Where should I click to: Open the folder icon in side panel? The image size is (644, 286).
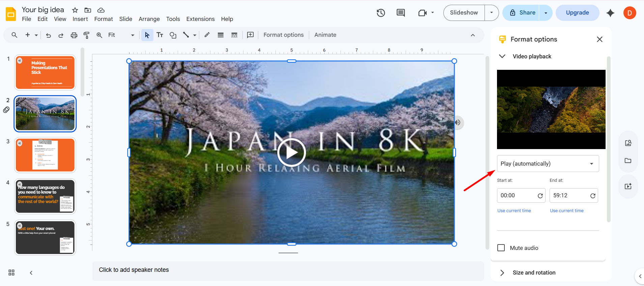click(628, 161)
